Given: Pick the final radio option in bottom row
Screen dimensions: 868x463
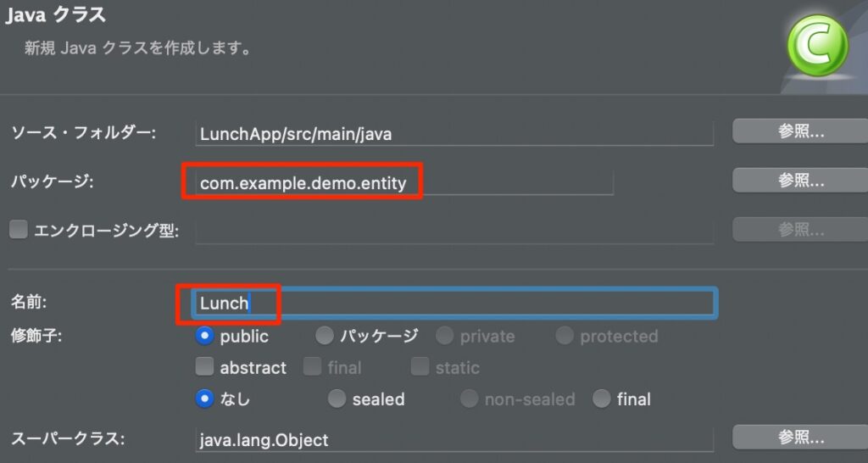Looking at the screenshot, I should pyautogui.click(x=601, y=398).
